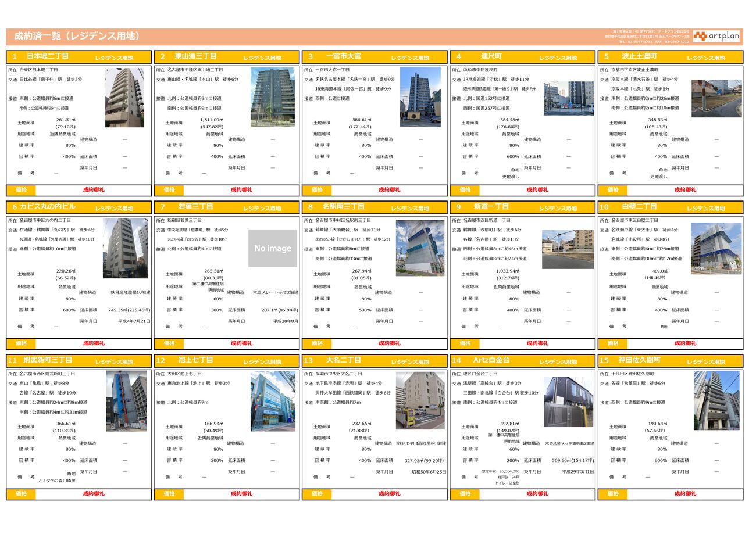The width and height of the screenshot is (756, 534).
Task: Open the building photo for カピス丸の内ビル
Action: tap(126, 248)
